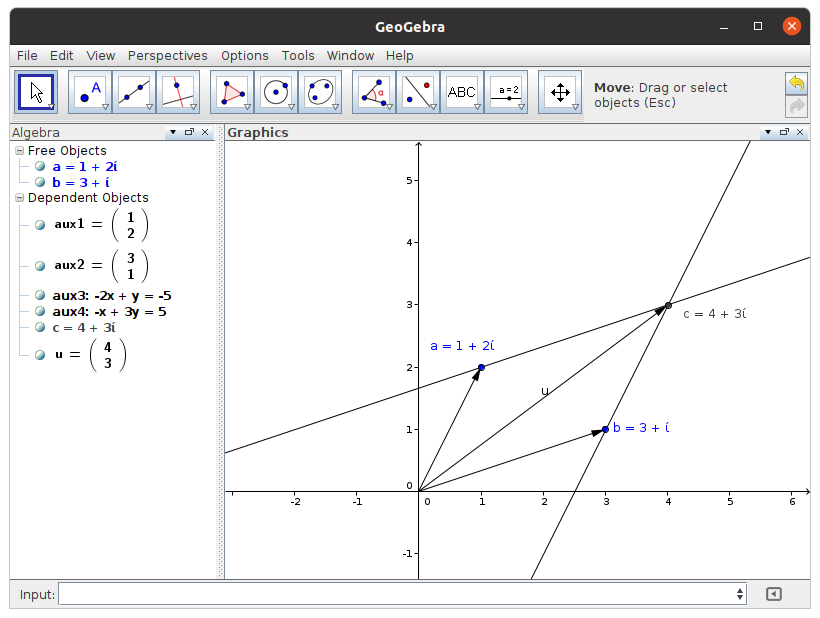Select the Move Graphics View tool

tap(560, 92)
